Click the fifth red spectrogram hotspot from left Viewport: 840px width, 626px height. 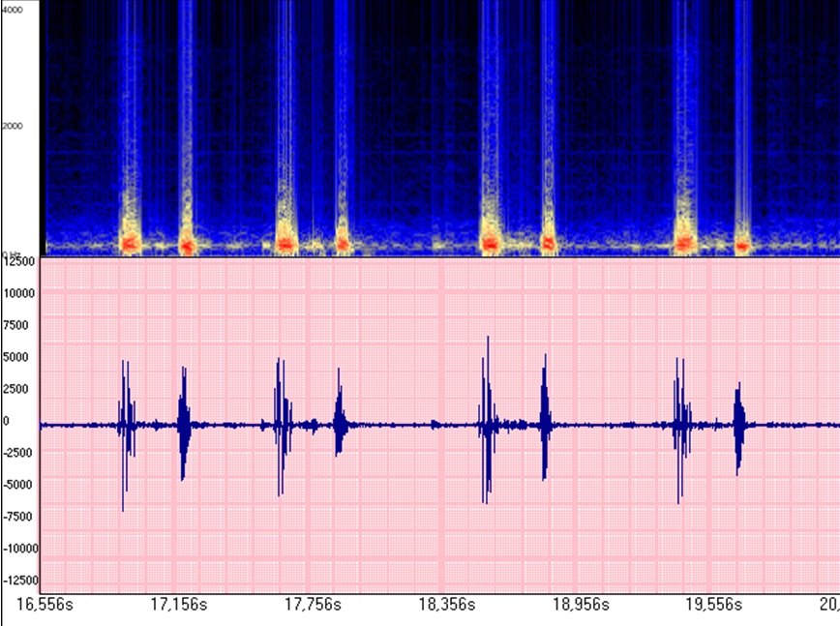coord(491,243)
